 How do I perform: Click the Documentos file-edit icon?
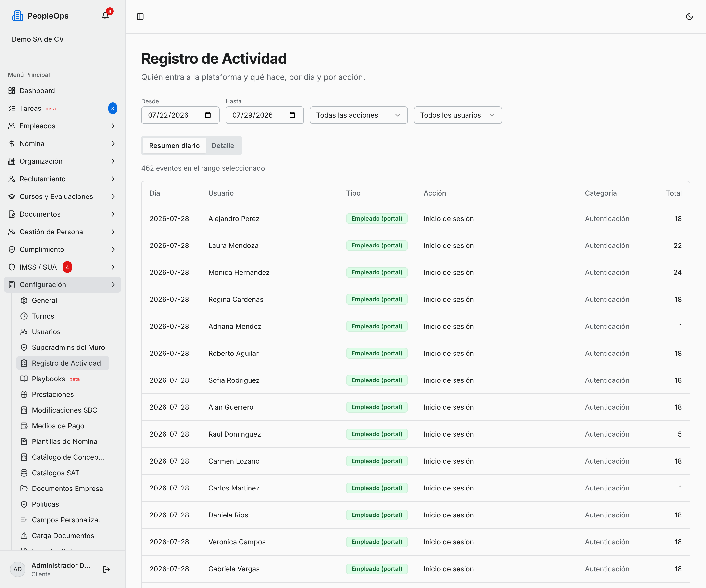tap(12, 214)
